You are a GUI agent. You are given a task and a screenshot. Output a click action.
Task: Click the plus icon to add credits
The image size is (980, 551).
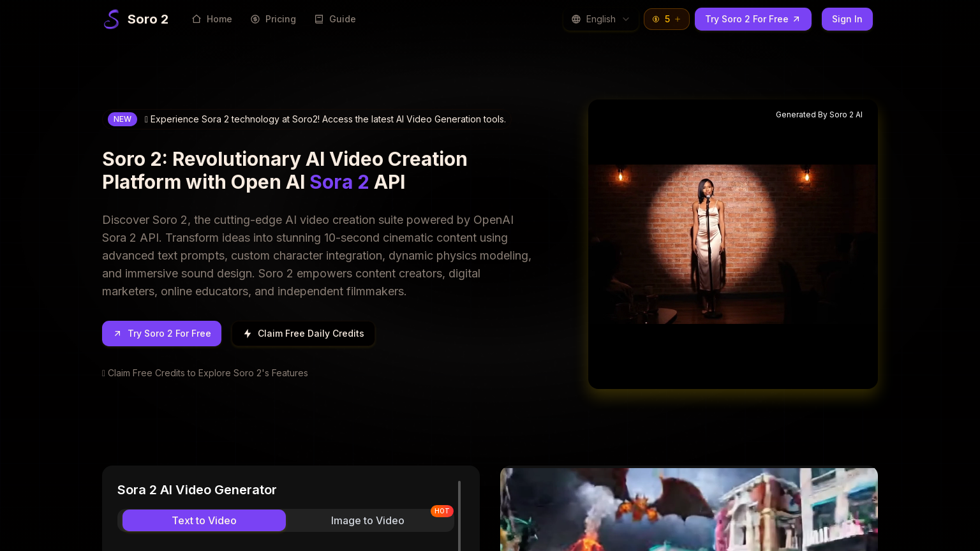coord(678,19)
